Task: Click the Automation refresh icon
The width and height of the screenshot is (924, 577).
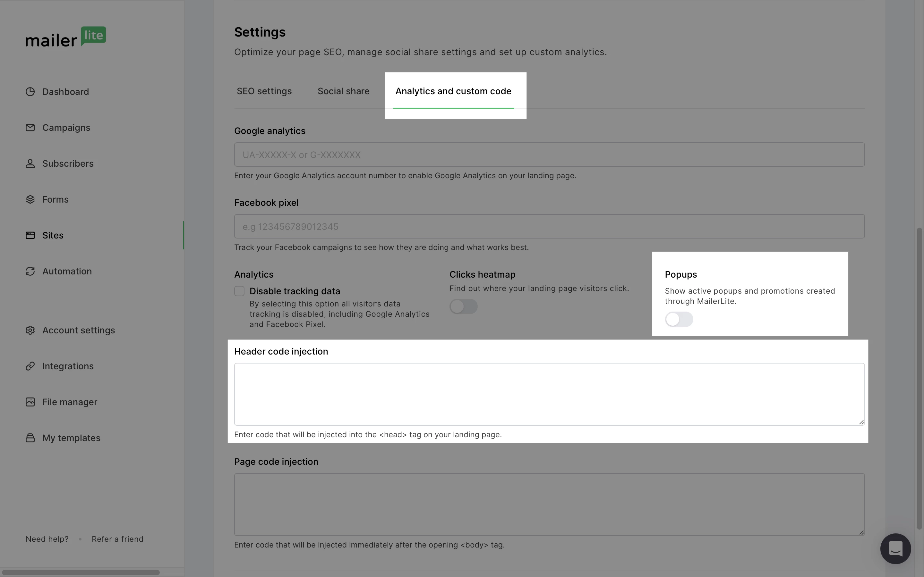Action: [30, 271]
